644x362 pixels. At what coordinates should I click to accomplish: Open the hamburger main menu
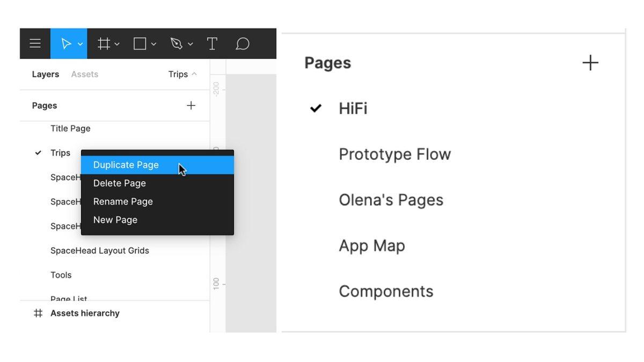click(35, 43)
